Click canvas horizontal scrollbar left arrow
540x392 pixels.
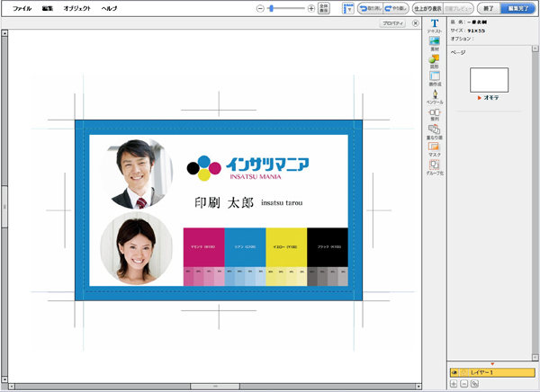pyautogui.click(x=12, y=387)
